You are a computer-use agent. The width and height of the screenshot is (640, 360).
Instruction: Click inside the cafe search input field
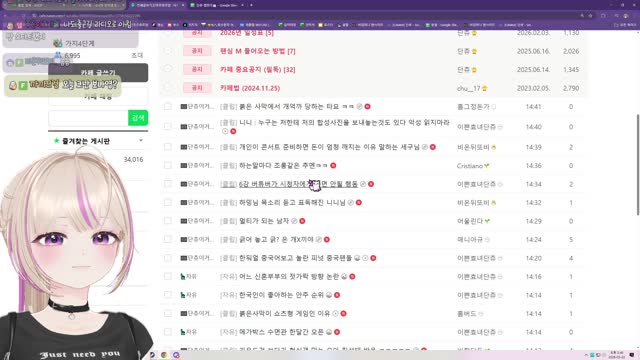[x=88, y=118]
